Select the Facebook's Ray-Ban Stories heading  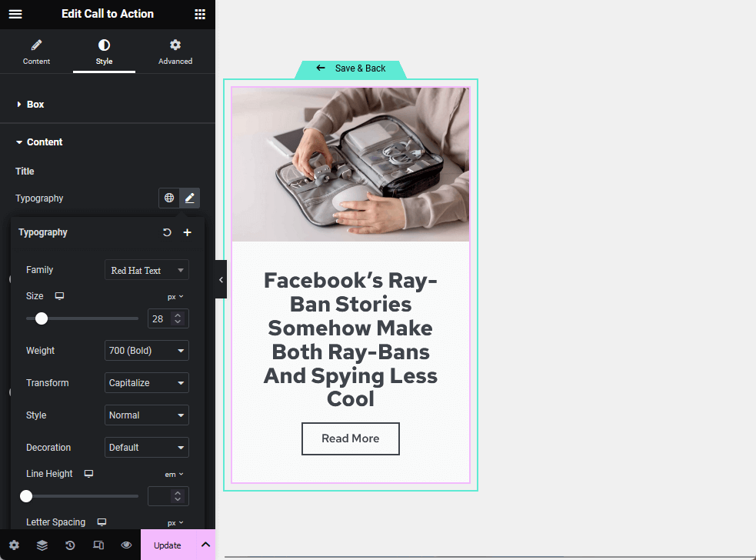click(351, 339)
